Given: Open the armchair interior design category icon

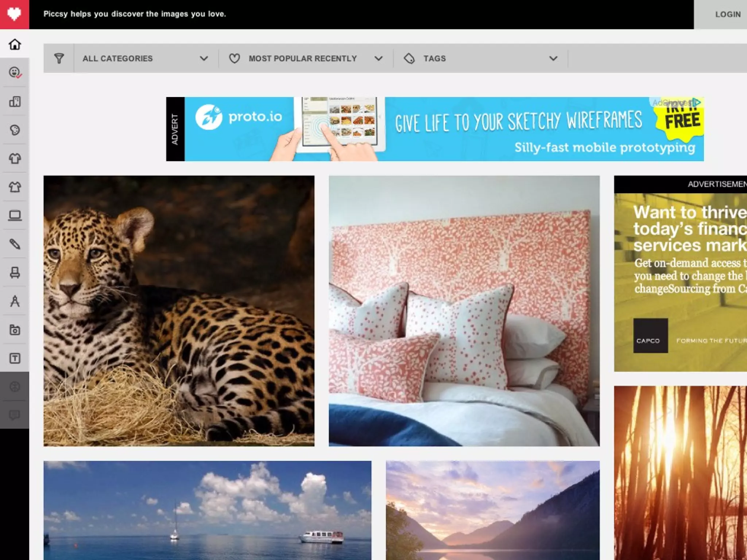Looking at the screenshot, I should pyautogui.click(x=15, y=272).
